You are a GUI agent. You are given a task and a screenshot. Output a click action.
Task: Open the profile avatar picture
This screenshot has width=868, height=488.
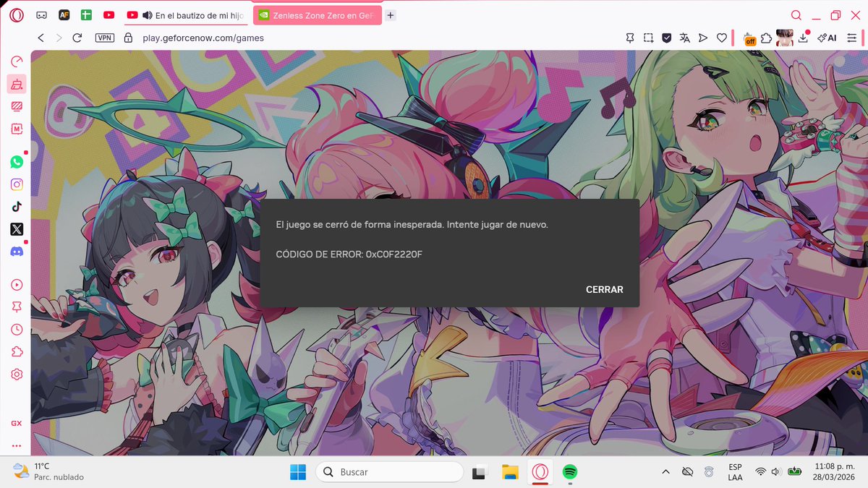(x=785, y=38)
